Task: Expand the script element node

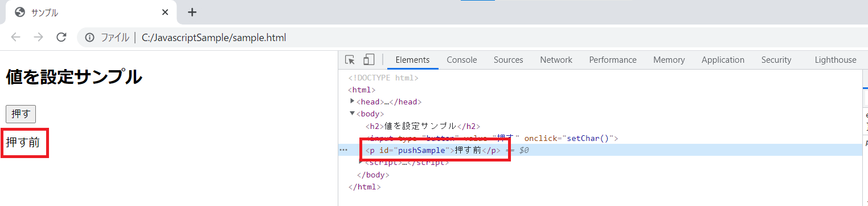Action: coord(361,162)
